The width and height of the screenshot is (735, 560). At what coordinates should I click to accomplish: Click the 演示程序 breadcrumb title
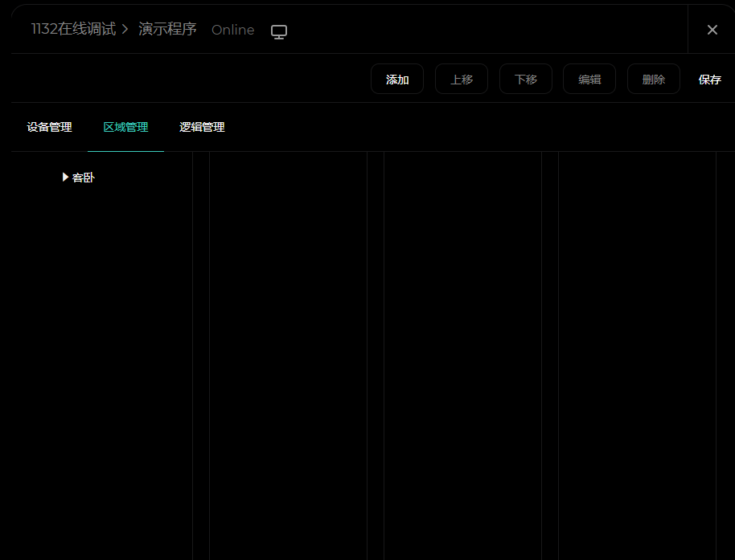pos(167,29)
